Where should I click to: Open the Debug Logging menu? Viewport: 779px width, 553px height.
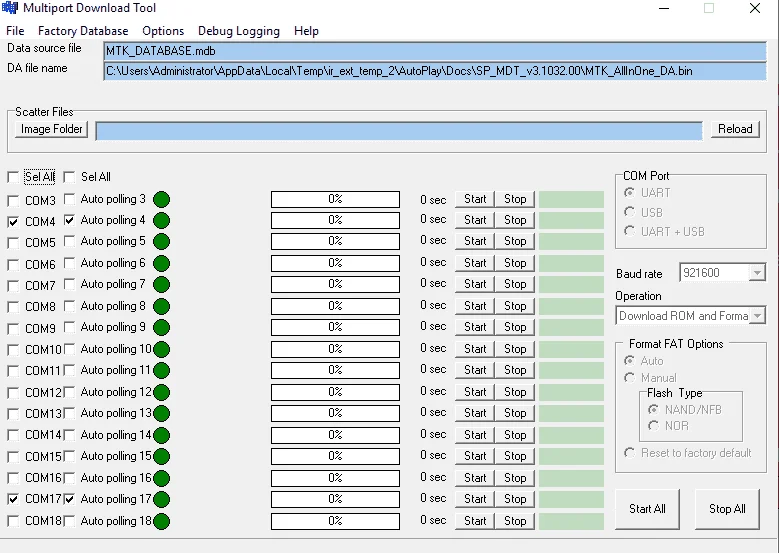238,31
